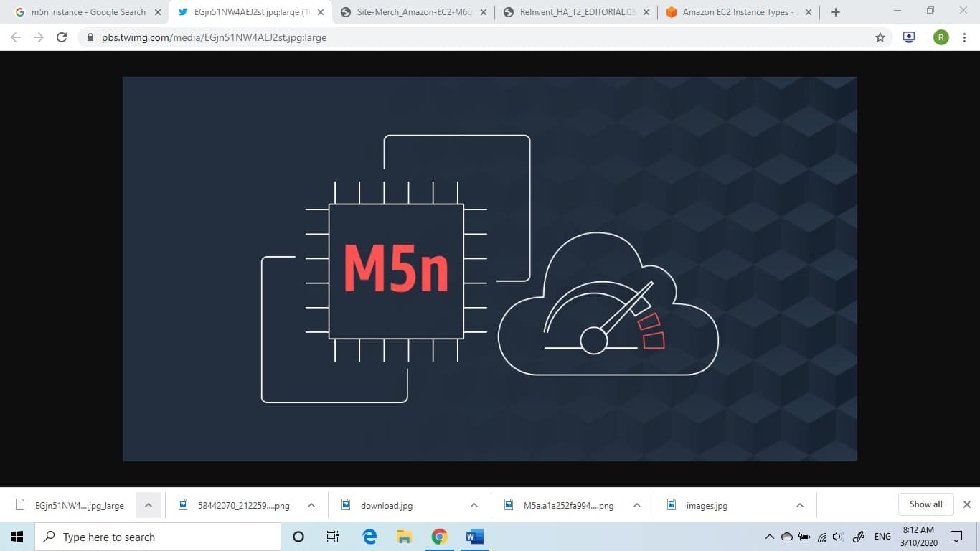Show all downloads
Image resolution: width=980 pixels, height=551 pixels.
925,504
